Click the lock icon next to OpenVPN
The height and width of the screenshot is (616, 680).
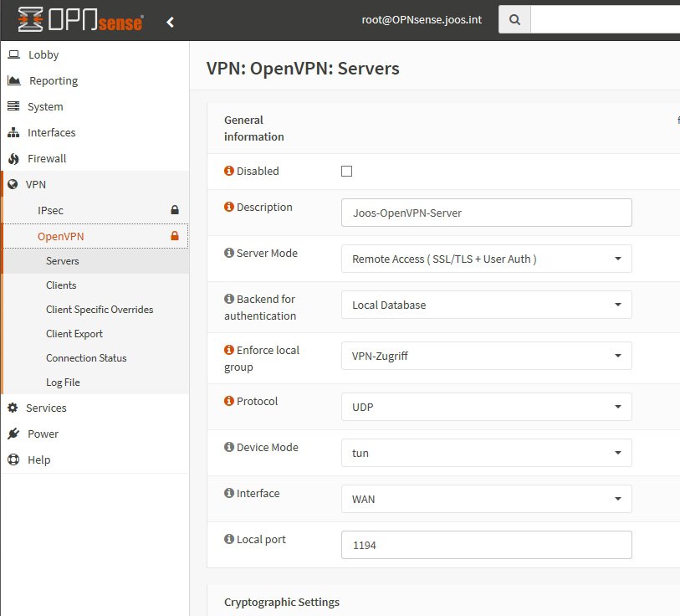click(x=175, y=236)
